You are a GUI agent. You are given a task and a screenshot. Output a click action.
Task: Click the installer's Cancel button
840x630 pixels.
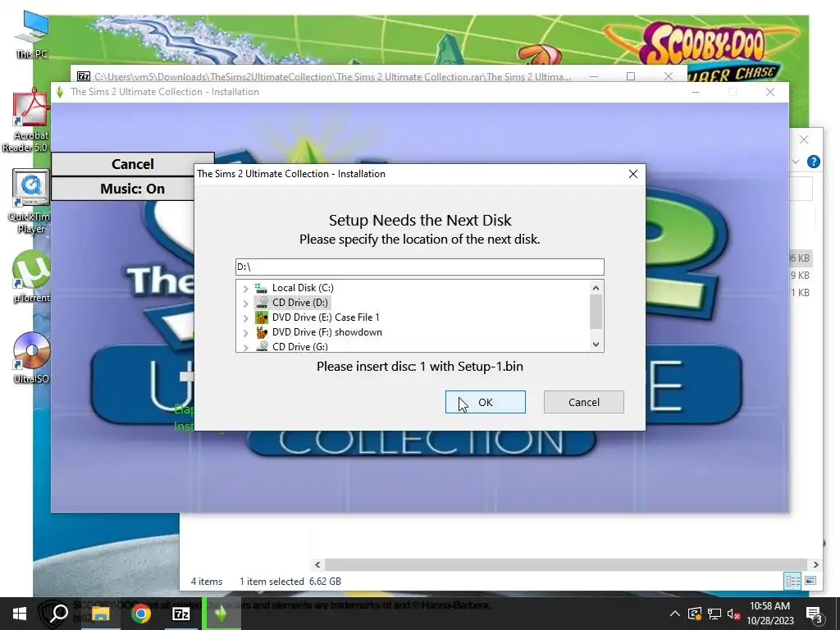(x=132, y=164)
